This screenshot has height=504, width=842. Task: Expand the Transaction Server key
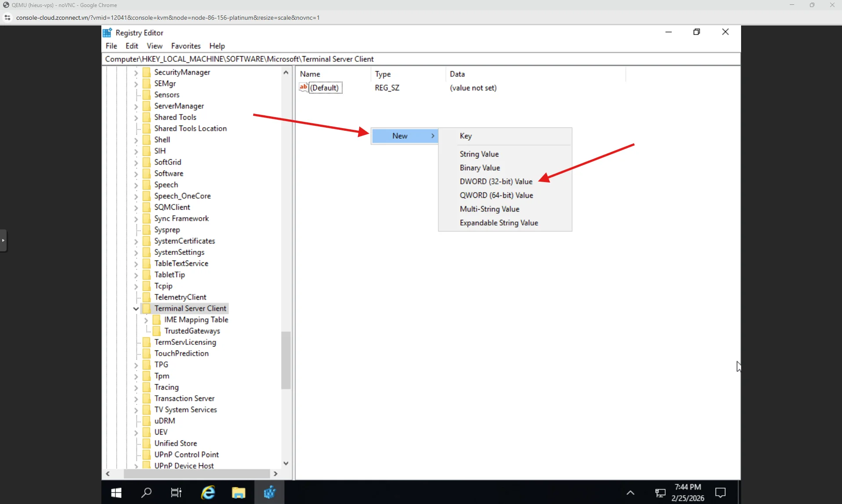(x=136, y=399)
